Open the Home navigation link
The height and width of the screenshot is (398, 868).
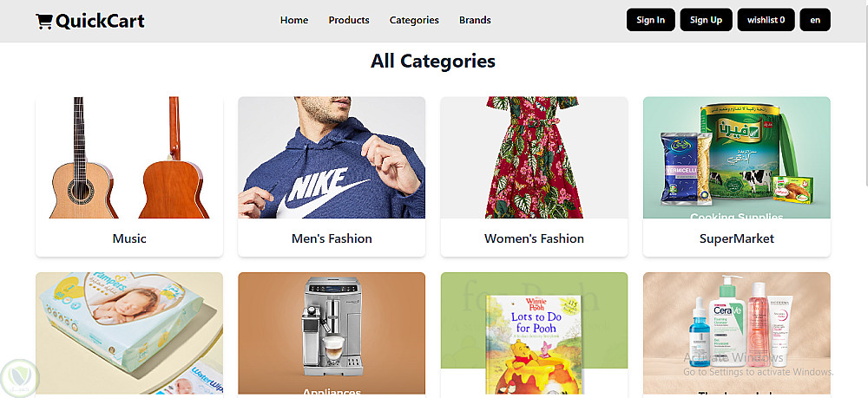coord(294,20)
